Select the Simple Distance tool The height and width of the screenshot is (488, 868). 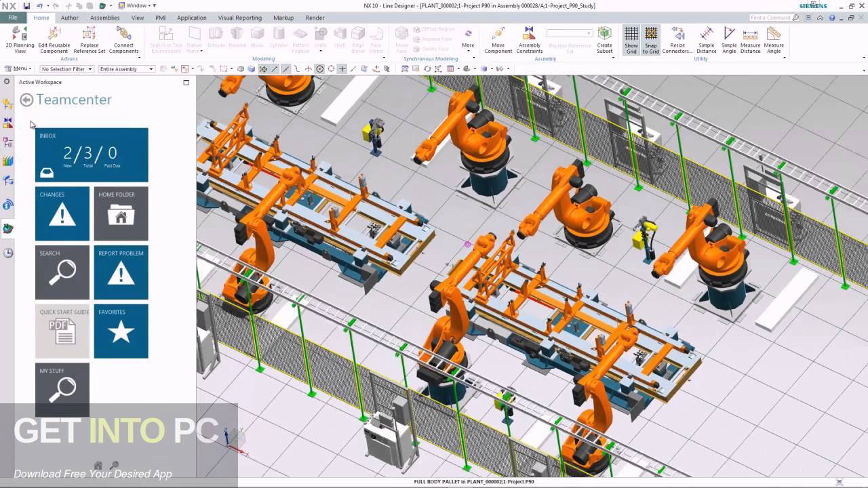tap(706, 40)
